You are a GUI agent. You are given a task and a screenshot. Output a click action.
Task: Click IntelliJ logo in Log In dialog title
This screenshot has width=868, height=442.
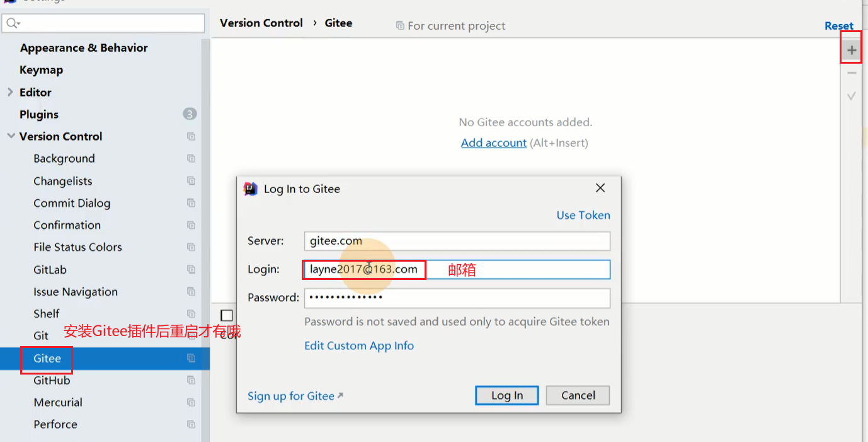pyautogui.click(x=251, y=189)
